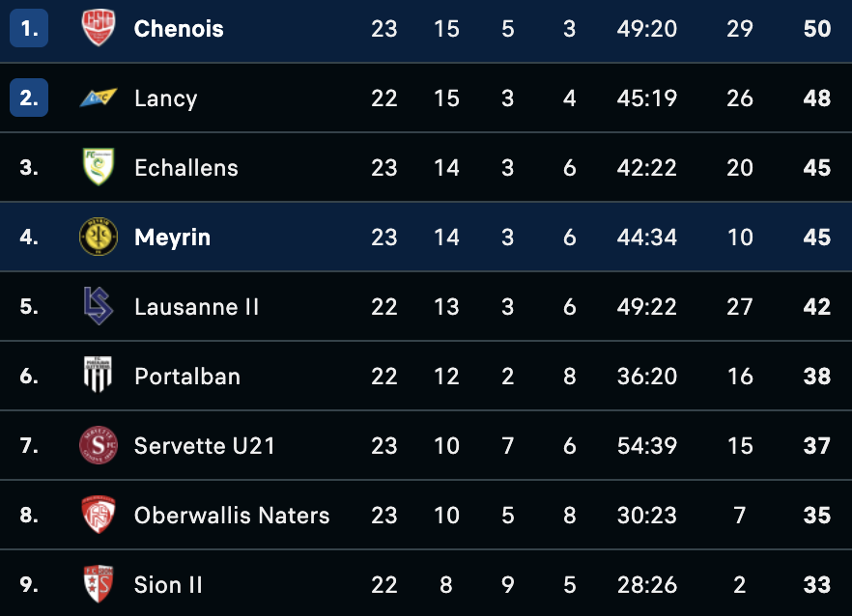
Task: Open the Lausanne II team link
Action: 196,307
